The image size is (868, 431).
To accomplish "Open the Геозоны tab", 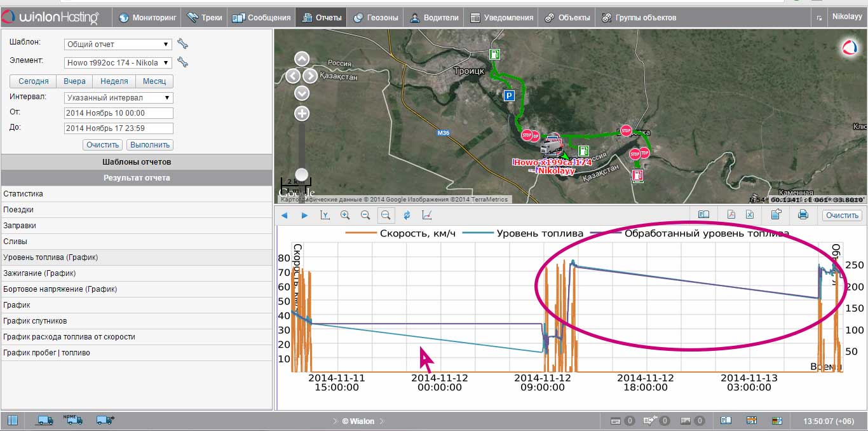I will (x=376, y=18).
